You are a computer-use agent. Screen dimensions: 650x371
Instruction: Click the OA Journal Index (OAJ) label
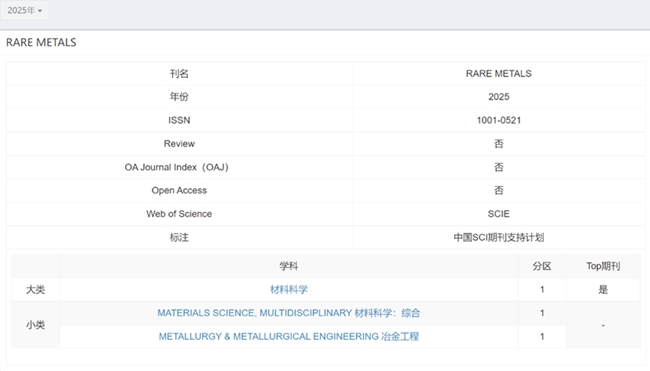pyautogui.click(x=177, y=167)
